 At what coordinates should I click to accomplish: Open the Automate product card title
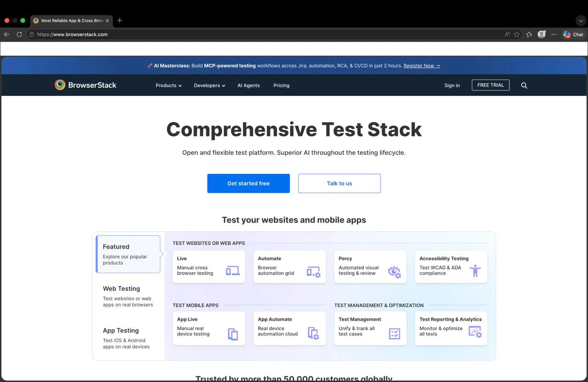pyautogui.click(x=270, y=258)
